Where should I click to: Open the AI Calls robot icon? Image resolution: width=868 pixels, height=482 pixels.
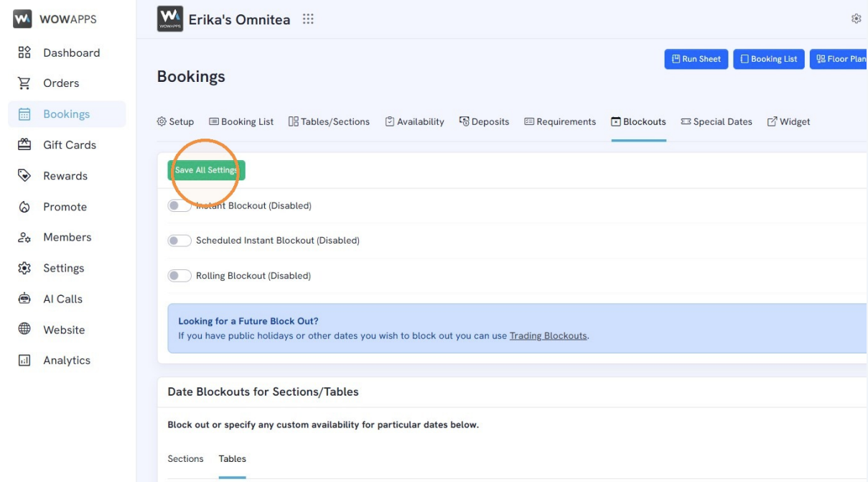click(24, 299)
